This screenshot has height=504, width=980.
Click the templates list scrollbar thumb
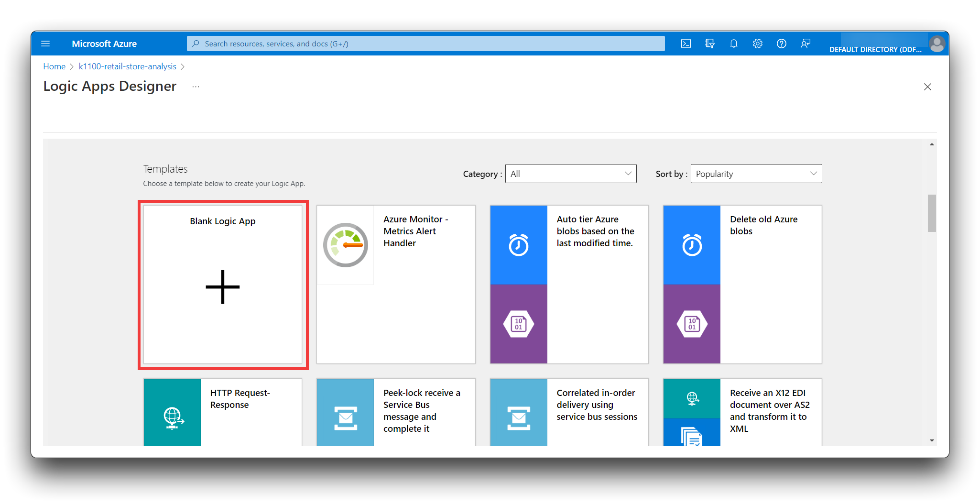pos(932,213)
